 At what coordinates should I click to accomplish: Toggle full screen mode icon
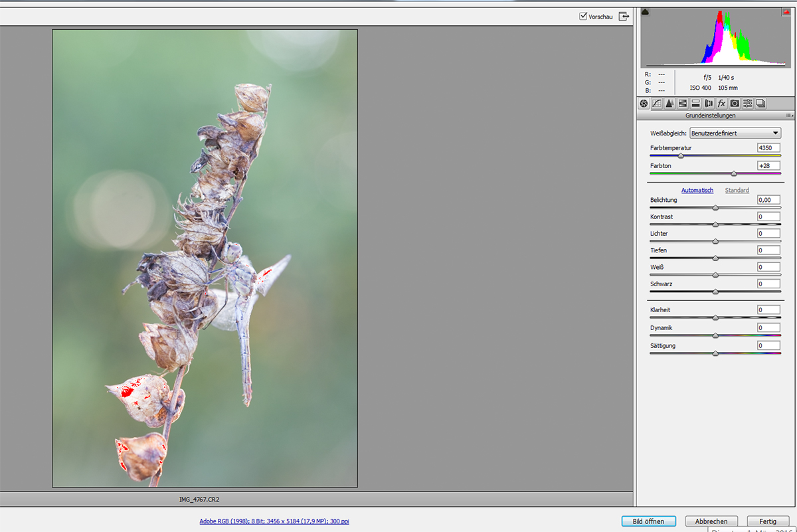click(x=624, y=17)
